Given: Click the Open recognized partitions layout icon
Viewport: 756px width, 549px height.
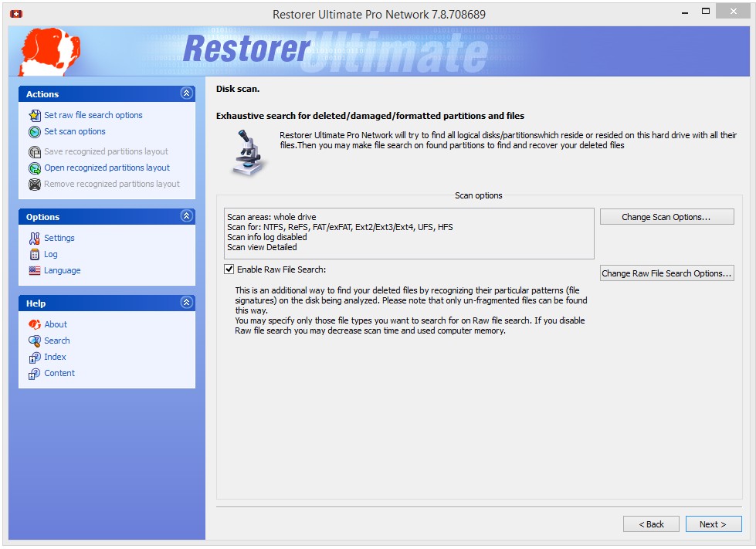Looking at the screenshot, I should pyautogui.click(x=35, y=168).
